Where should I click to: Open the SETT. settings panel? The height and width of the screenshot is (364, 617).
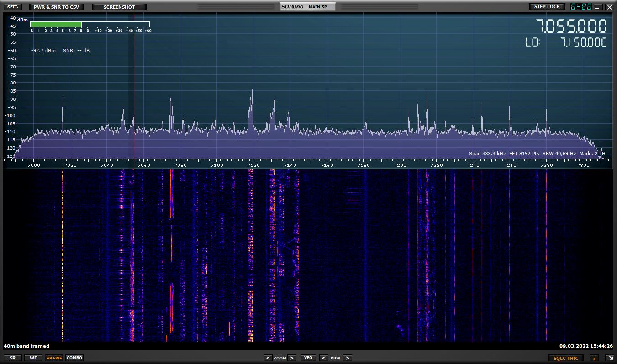click(x=12, y=7)
